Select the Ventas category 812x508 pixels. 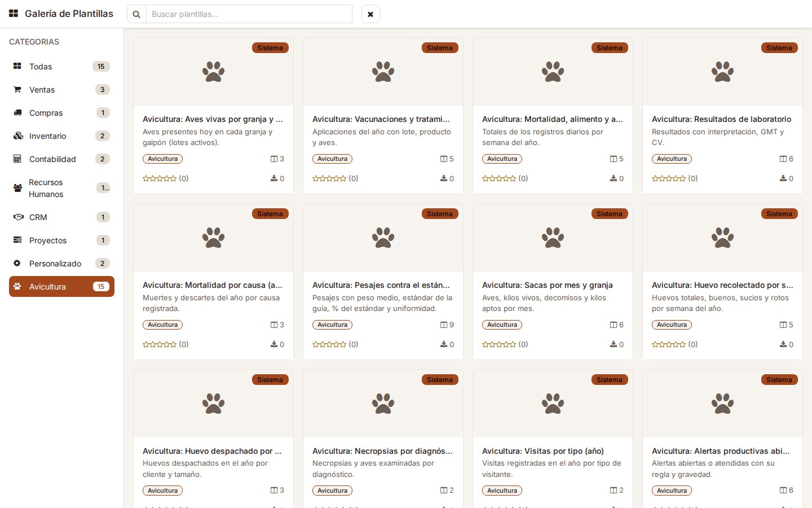click(61, 90)
